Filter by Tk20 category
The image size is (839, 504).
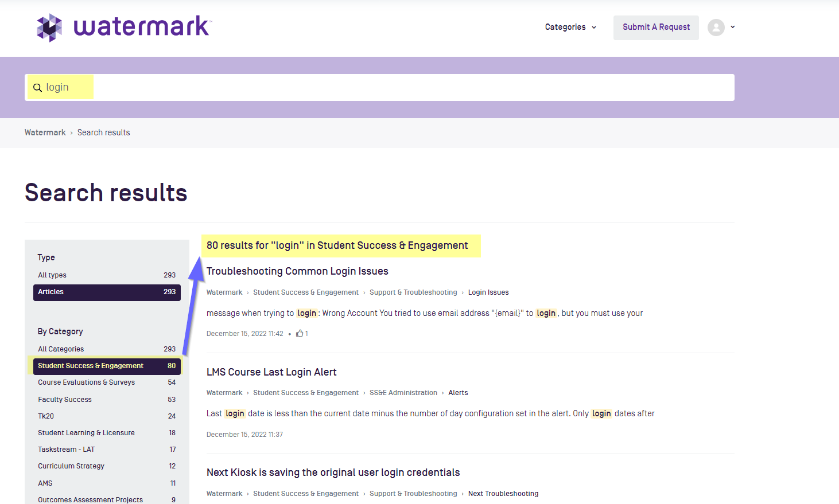[107, 416]
